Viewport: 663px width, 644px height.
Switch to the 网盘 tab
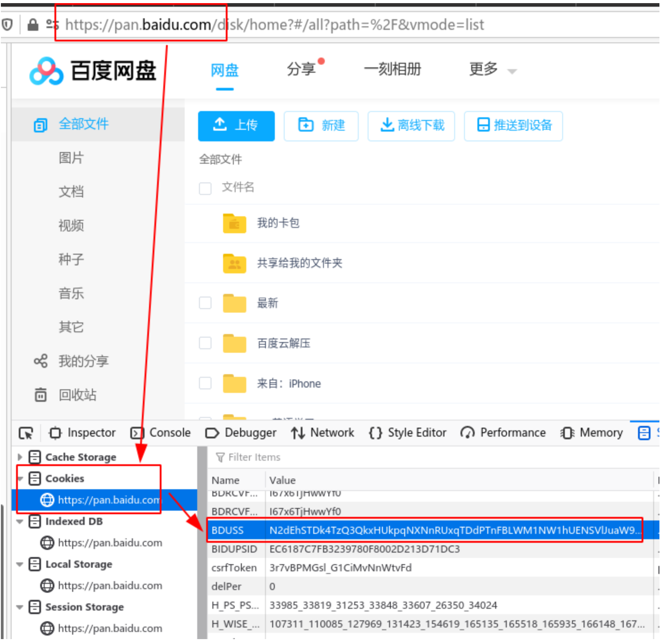tap(225, 70)
